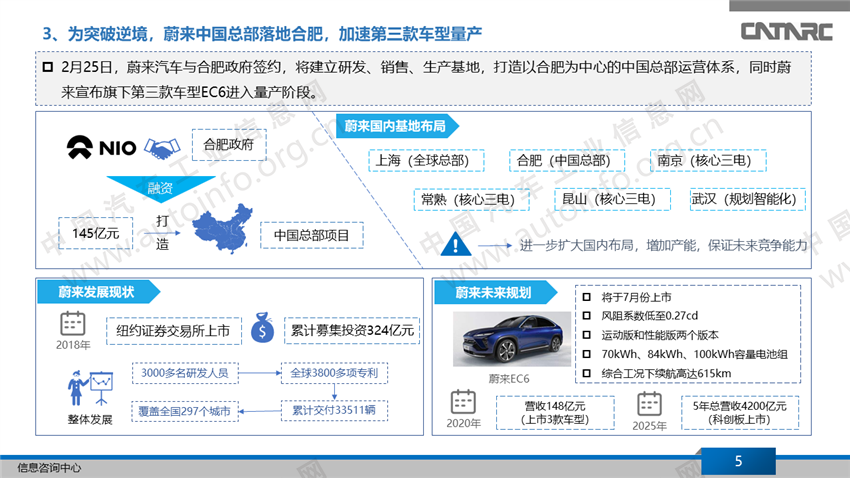The image size is (850, 478).
Task: Click the 营收148亿元 box
Action: click(555, 412)
